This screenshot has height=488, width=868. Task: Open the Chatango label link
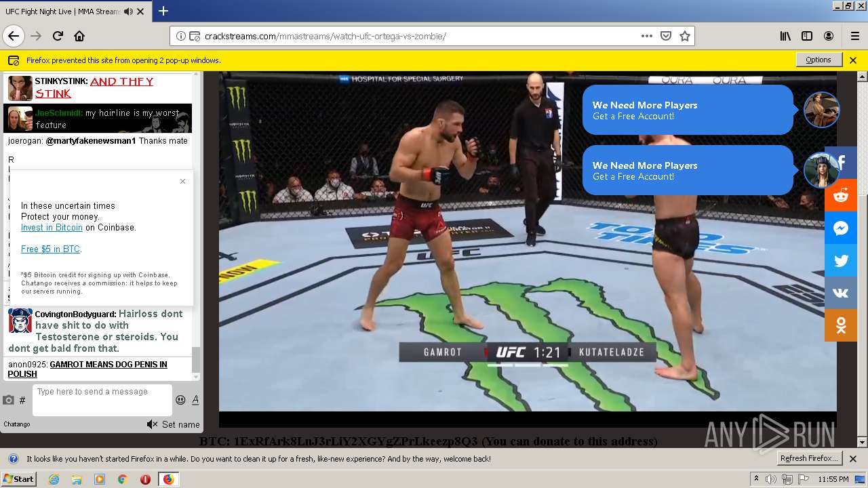(x=17, y=424)
